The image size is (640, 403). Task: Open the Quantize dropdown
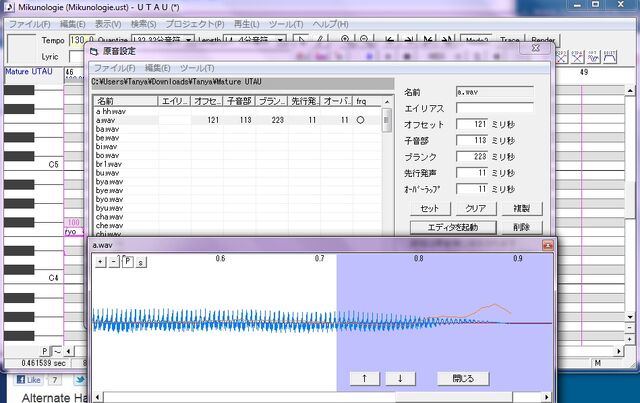(188, 40)
